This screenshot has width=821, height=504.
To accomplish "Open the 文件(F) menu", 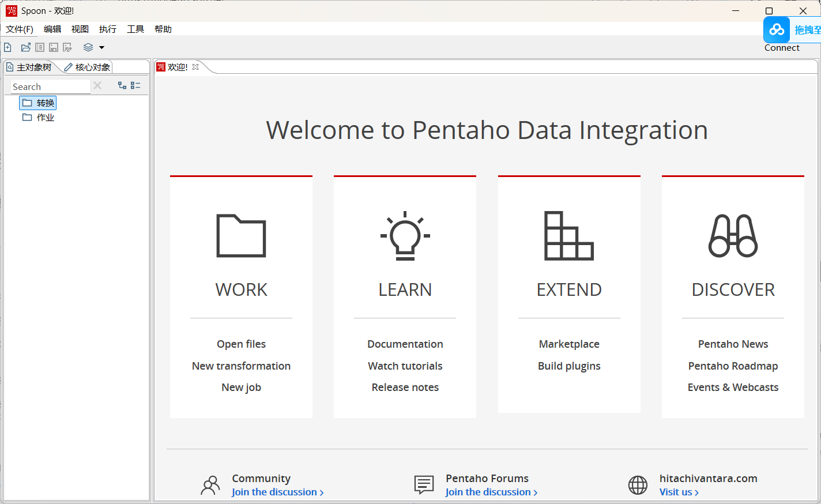I will click(20, 29).
